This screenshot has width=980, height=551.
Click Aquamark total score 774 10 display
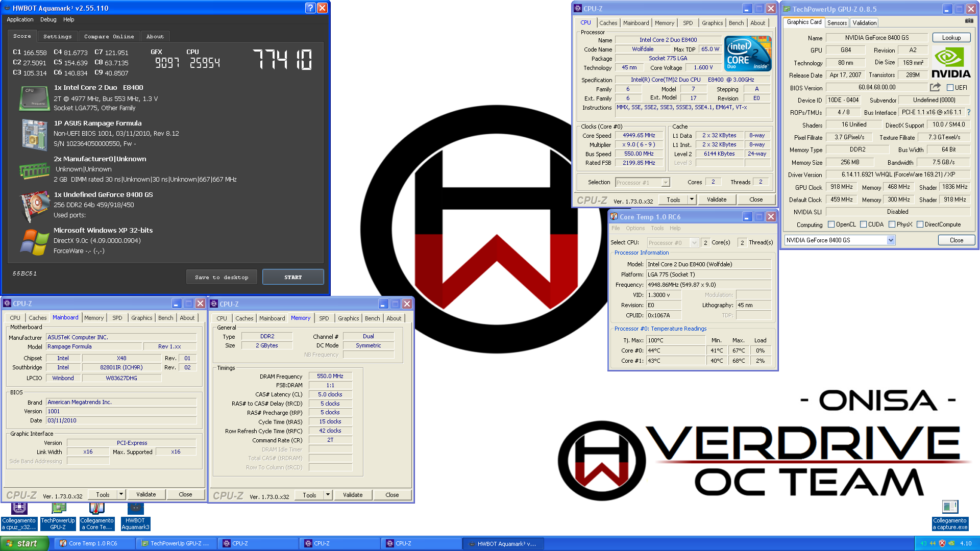coord(282,59)
